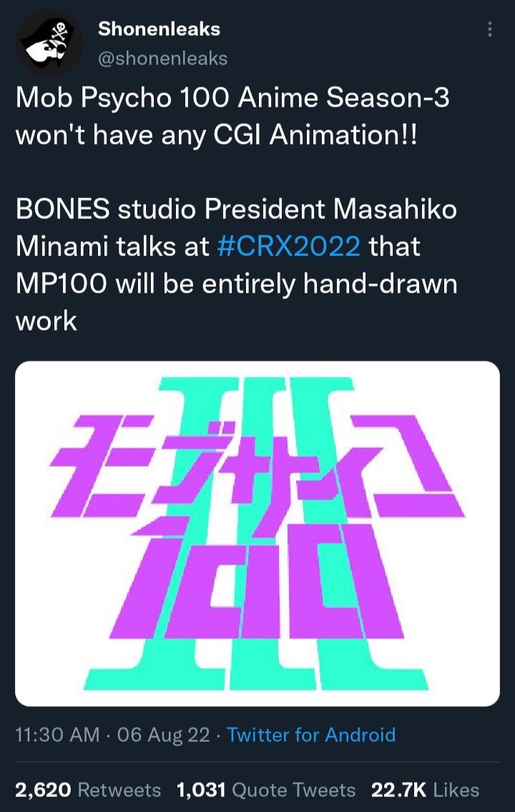Click the "BONES studio President Masahiko" text line
The height and width of the screenshot is (812, 515).
pyautogui.click(x=236, y=209)
